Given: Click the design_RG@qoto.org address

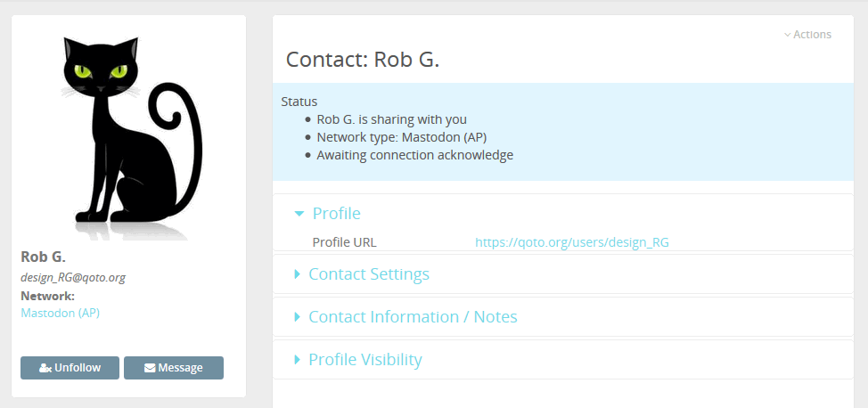Looking at the screenshot, I should pos(73,277).
